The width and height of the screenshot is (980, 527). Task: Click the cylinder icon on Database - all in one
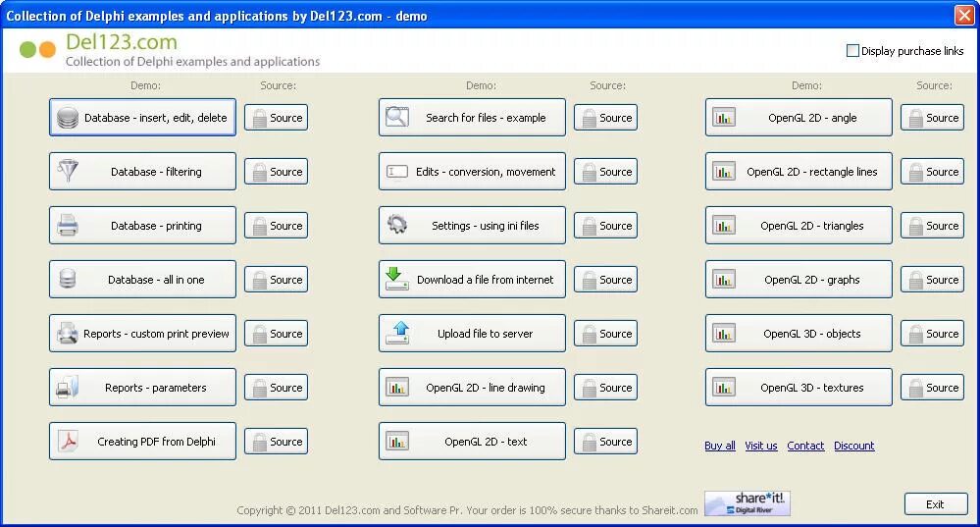pos(68,279)
